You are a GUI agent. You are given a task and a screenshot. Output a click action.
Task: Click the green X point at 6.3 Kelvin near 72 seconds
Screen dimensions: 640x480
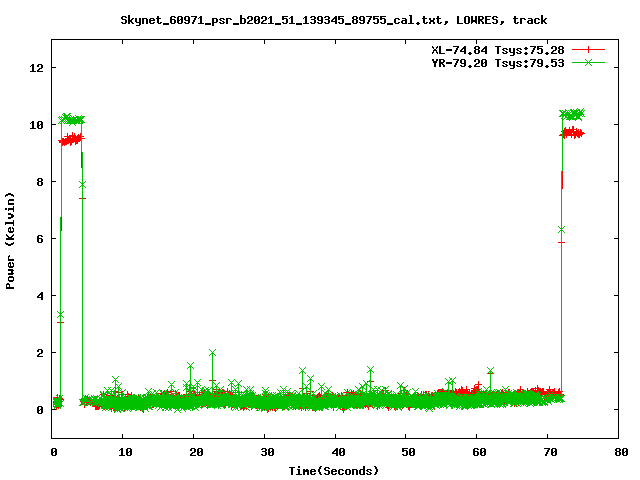pos(561,230)
